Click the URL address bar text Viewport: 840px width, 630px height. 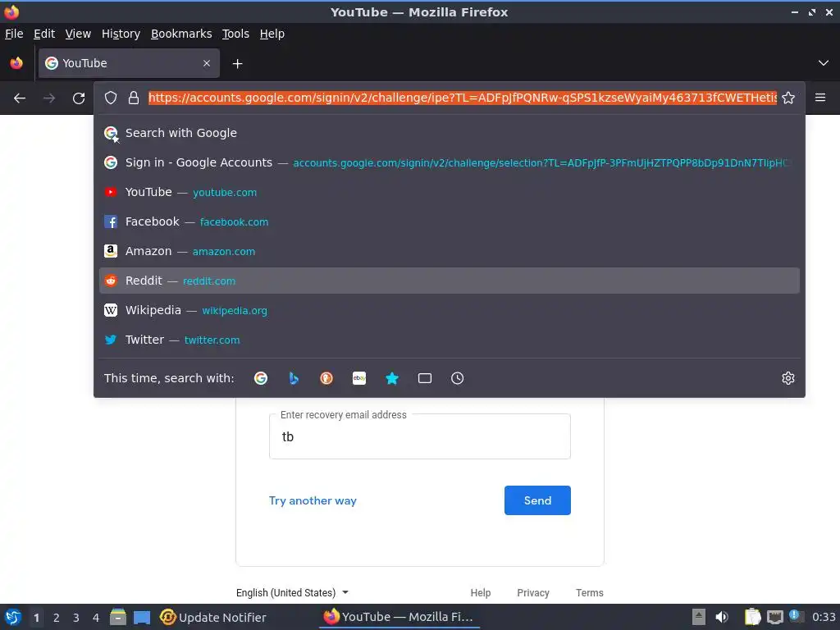[463, 98]
